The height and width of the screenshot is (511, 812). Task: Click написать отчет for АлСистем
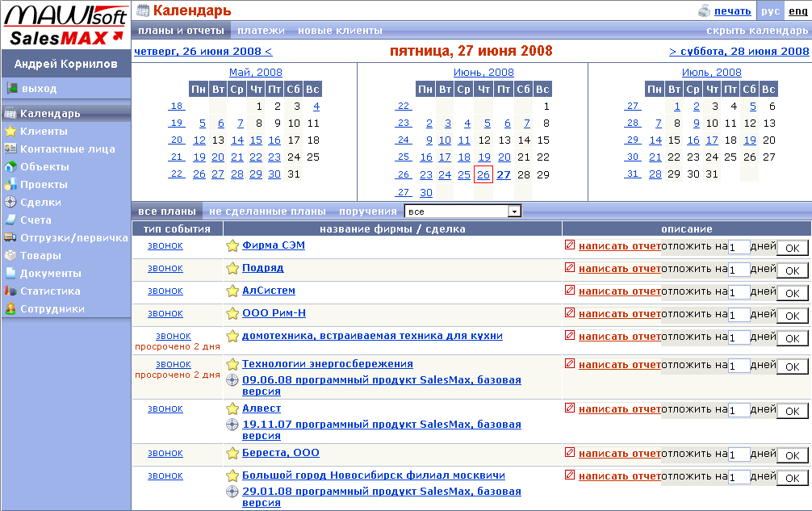point(619,291)
